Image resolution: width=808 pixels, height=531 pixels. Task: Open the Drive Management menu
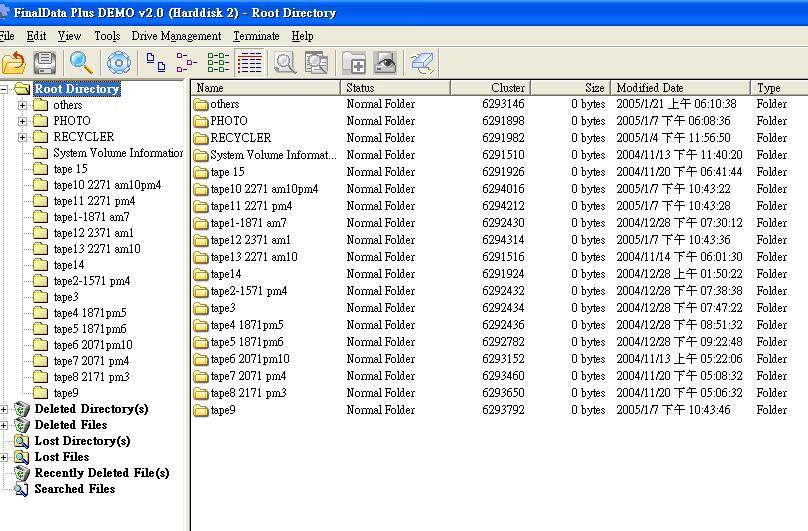(x=176, y=36)
